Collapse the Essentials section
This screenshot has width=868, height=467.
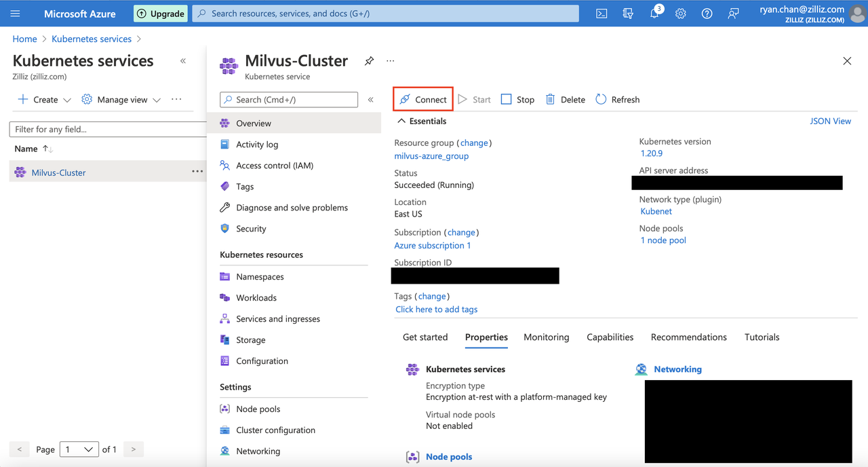tap(402, 121)
